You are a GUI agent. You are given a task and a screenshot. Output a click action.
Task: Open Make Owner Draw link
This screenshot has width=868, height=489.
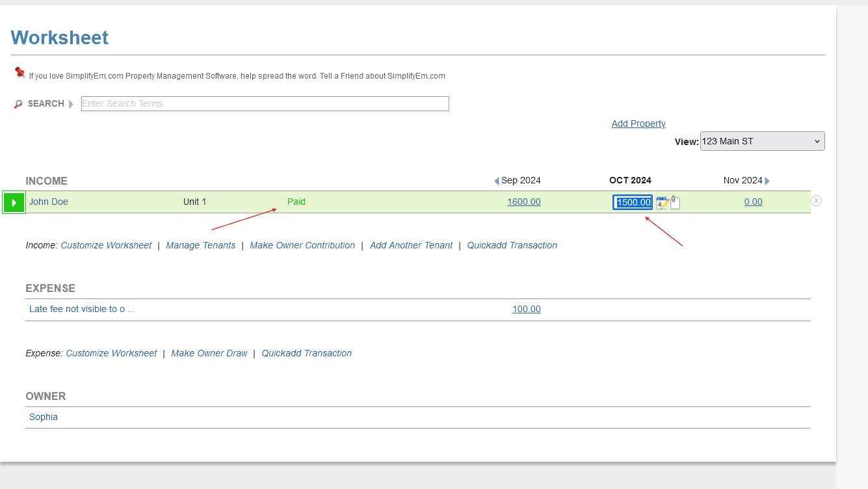pyautogui.click(x=209, y=353)
